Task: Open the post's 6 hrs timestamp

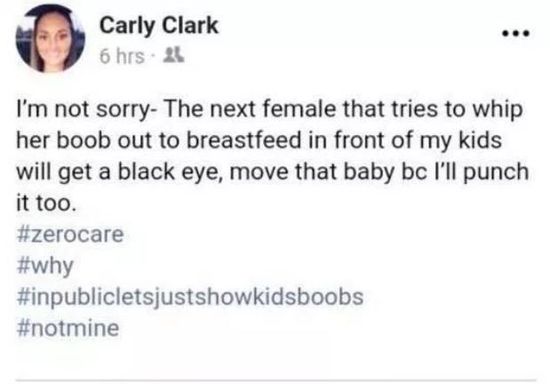Action: (x=122, y=56)
